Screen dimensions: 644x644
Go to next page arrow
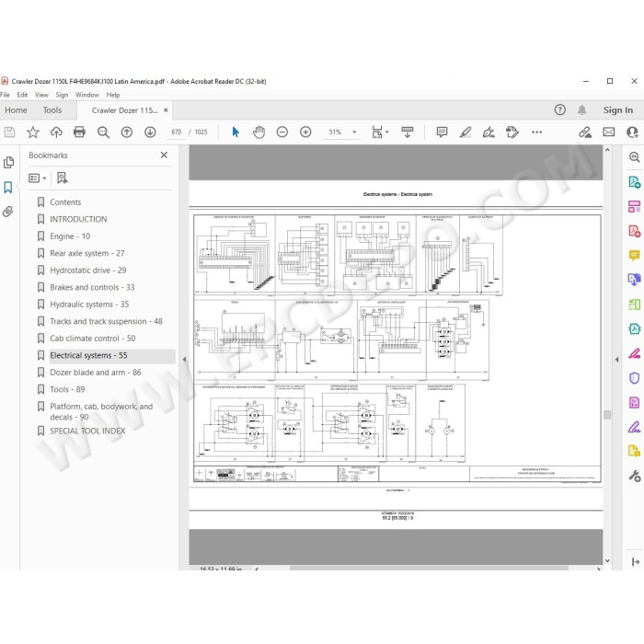point(150,132)
